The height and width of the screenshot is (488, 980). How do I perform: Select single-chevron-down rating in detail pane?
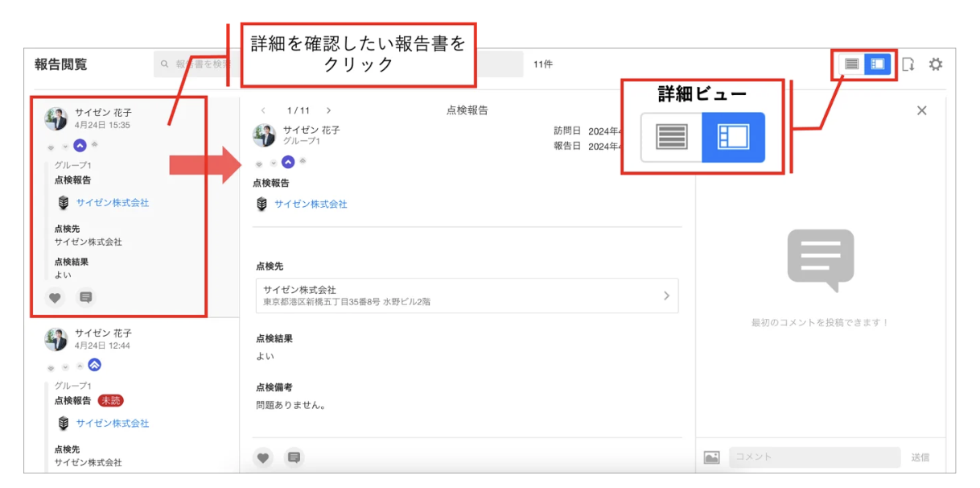(x=274, y=163)
